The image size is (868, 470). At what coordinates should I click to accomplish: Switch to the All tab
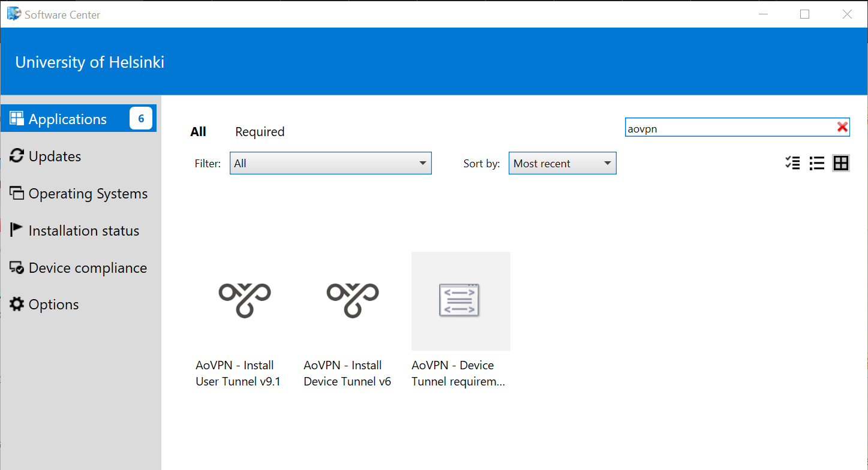point(199,132)
